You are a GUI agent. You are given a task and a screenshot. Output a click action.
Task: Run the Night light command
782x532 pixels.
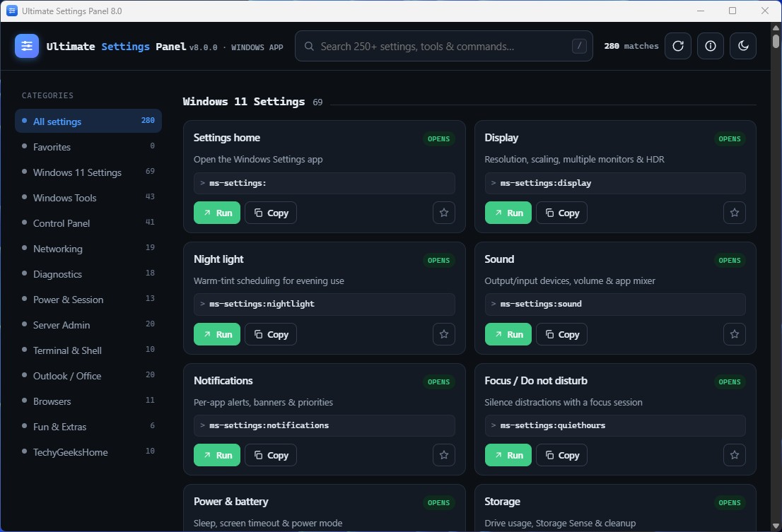point(217,334)
